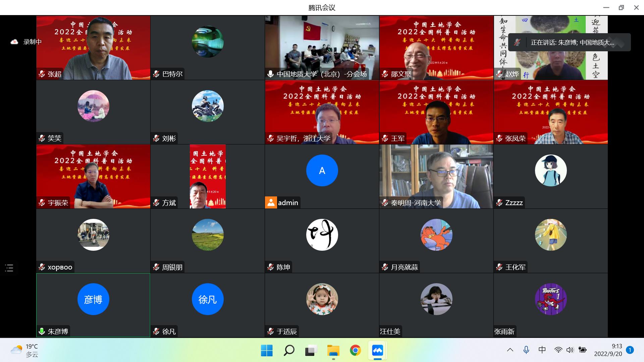This screenshot has width=644, height=362.
Task: Click 刘彬's muted microphone icon
Action: click(x=156, y=138)
